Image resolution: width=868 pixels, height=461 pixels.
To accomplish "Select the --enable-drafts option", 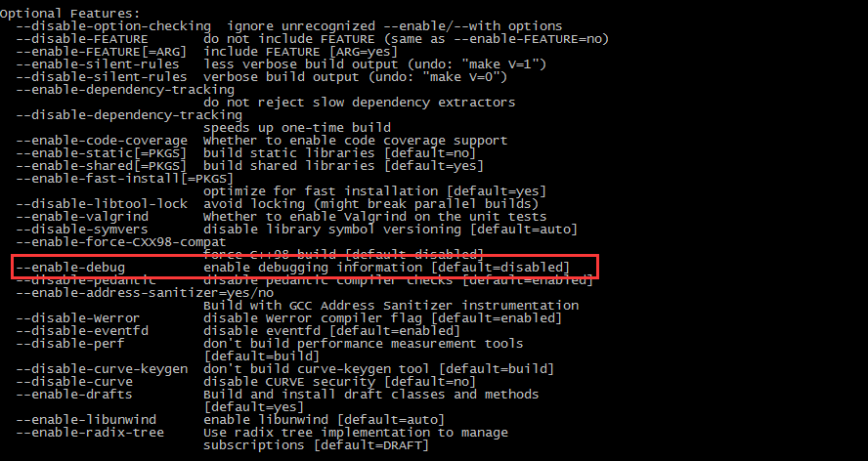I will coord(74,394).
